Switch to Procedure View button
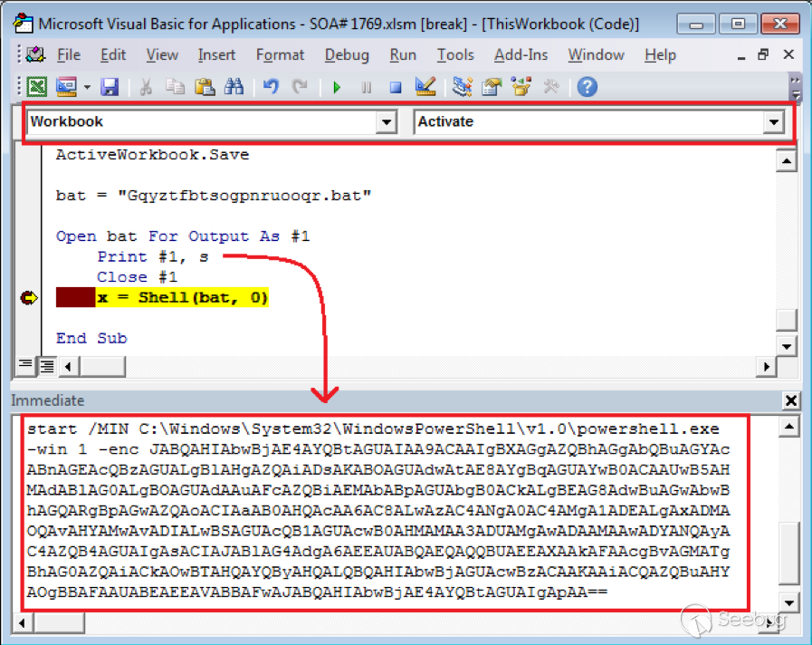812x645 pixels. pyautogui.click(x=24, y=366)
